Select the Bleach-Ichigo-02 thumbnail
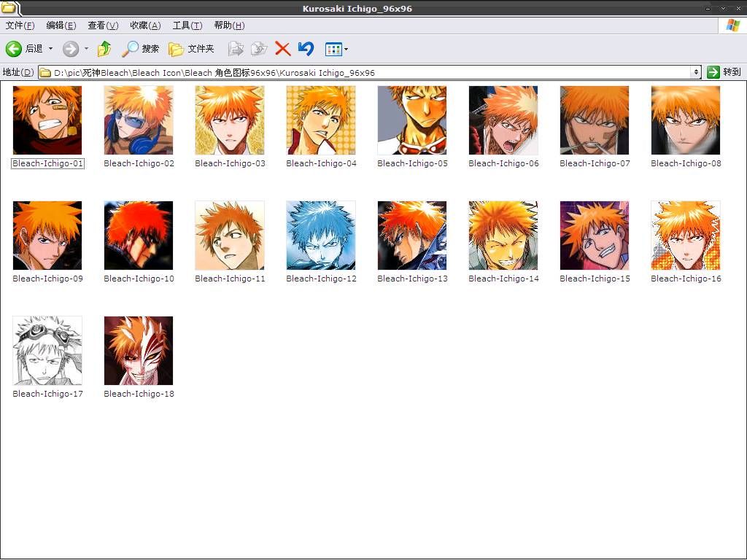The height and width of the screenshot is (560, 747). [x=139, y=120]
